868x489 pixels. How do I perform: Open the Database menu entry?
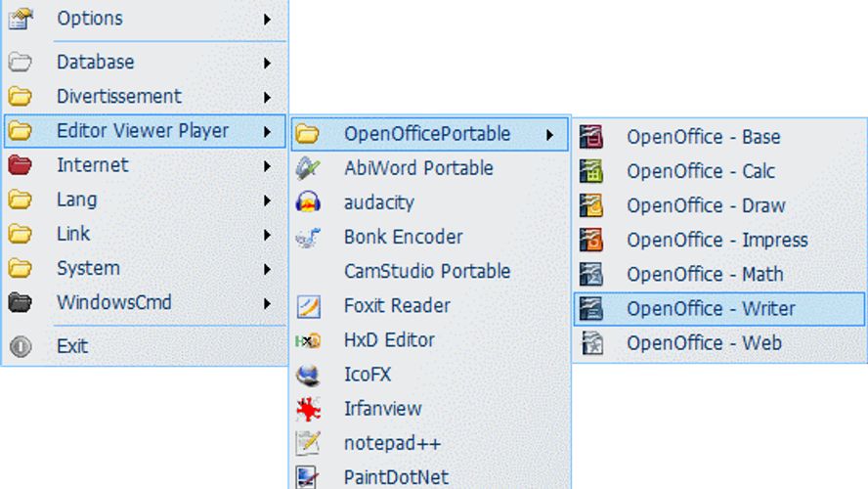pos(145,62)
